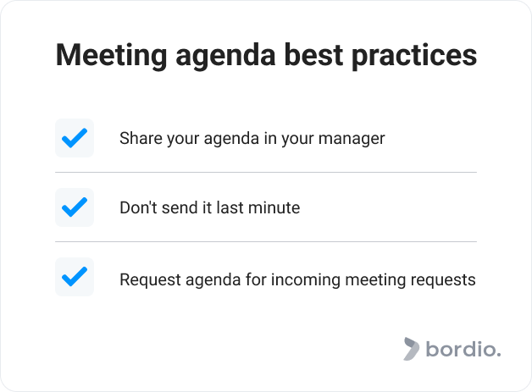Click the "Don't send it last minute" label
This screenshot has height=392, width=532.
210,207
